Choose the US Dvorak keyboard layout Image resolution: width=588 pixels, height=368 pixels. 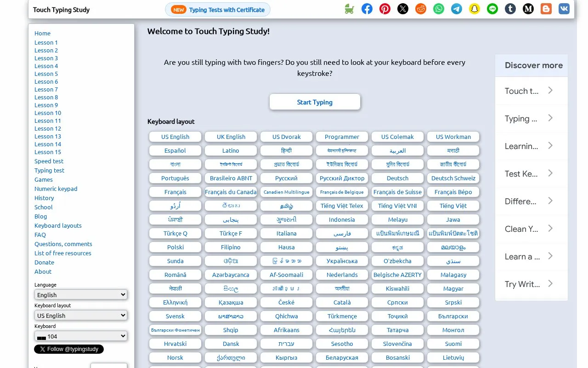[x=287, y=137]
